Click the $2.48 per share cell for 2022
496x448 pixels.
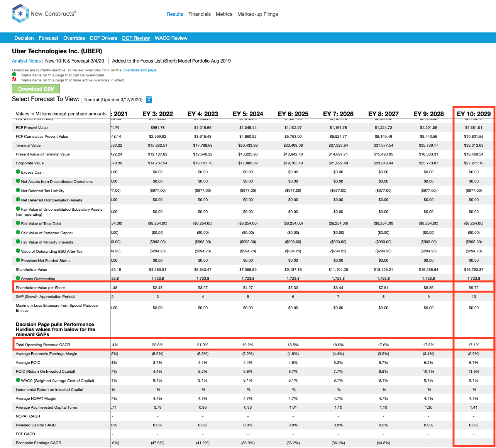coord(157,287)
